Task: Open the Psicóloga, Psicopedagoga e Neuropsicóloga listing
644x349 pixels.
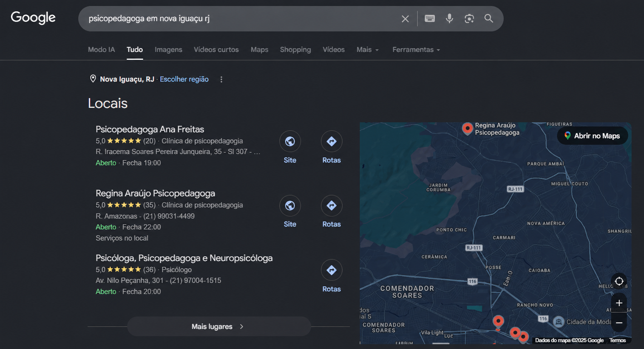Action: pyautogui.click(x=184, y=258)
